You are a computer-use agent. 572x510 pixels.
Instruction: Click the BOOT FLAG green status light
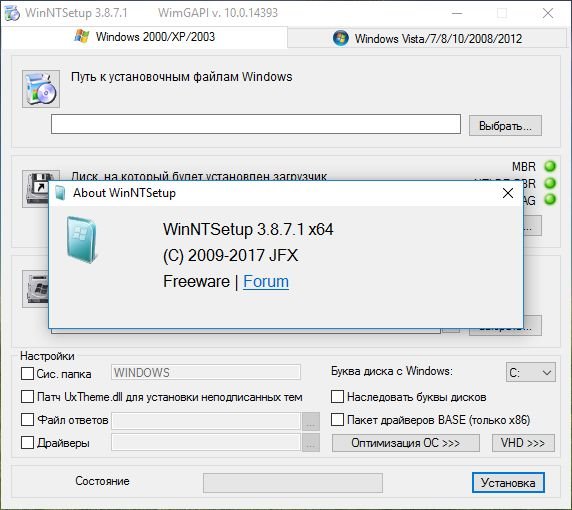click(550, 199)
